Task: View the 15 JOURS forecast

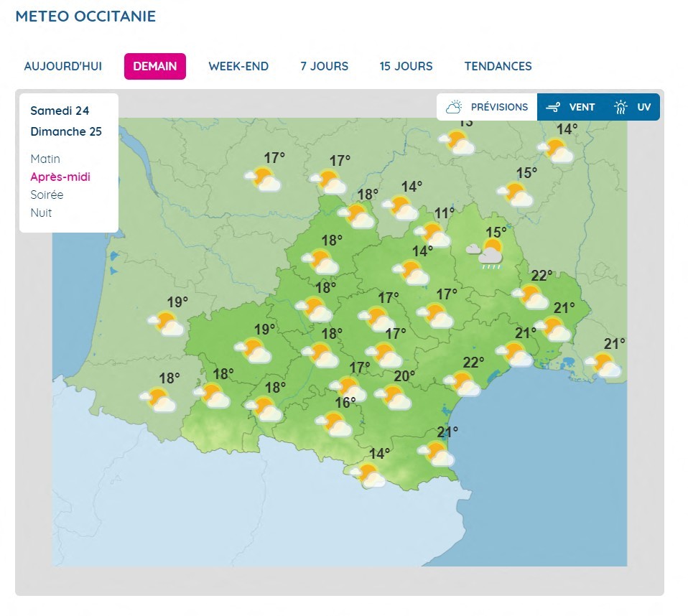Action: pos(406,65)
